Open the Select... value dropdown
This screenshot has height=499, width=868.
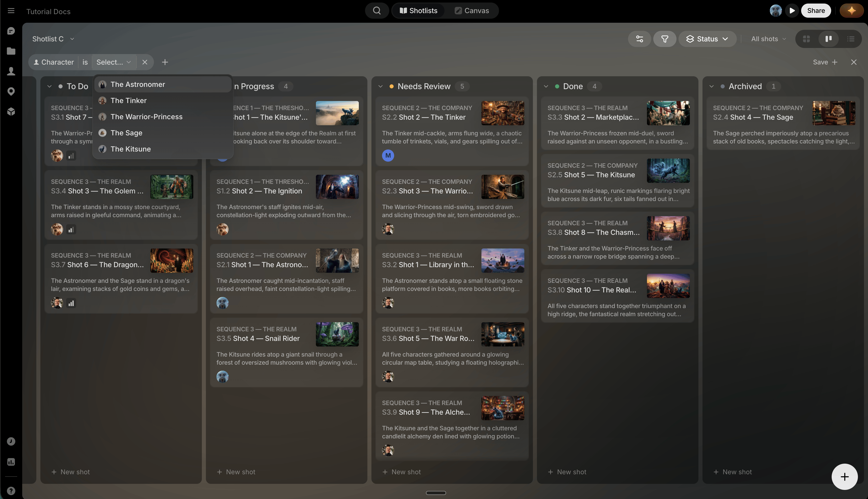(x=114, y=62)
